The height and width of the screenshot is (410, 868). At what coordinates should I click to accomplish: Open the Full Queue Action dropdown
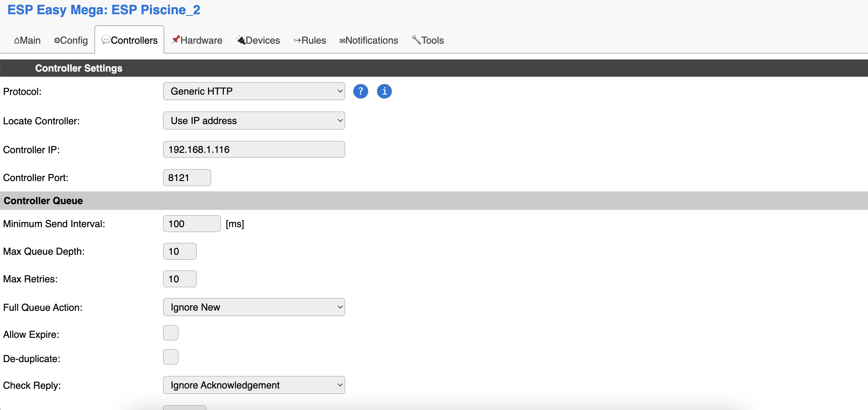[x=254, y=307]
